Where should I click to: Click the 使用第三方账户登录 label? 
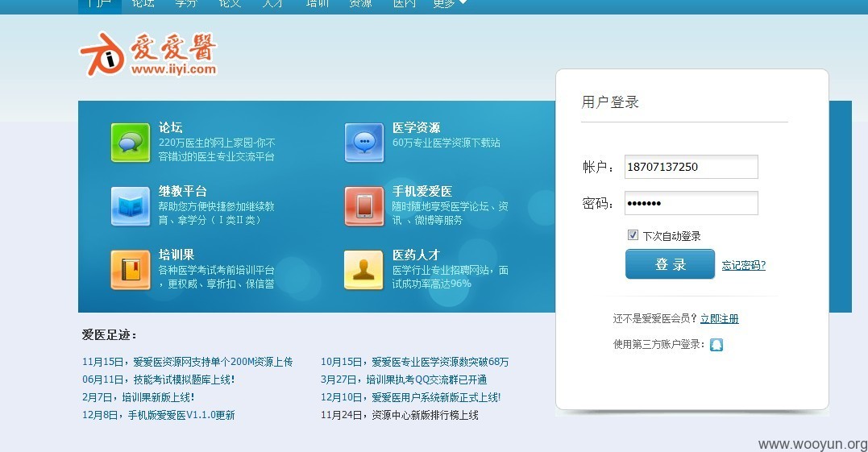[x=658, y=344]
